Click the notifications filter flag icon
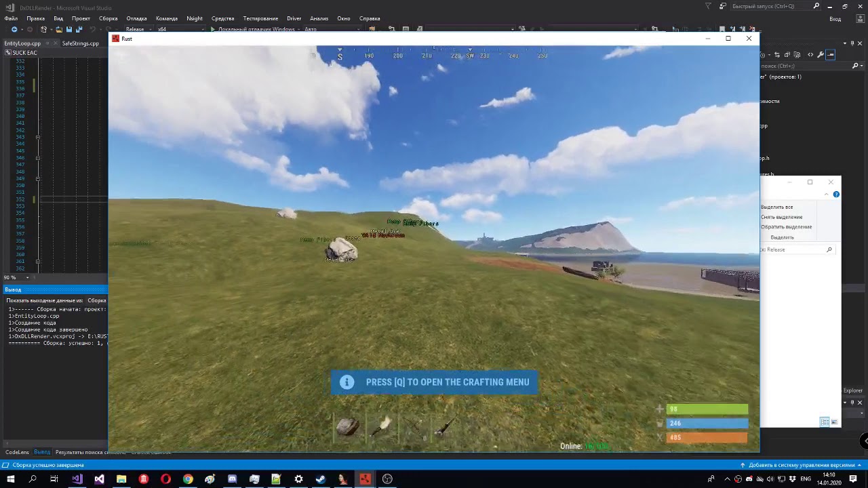This screenshot has width=868, height=488. (709, 6)
